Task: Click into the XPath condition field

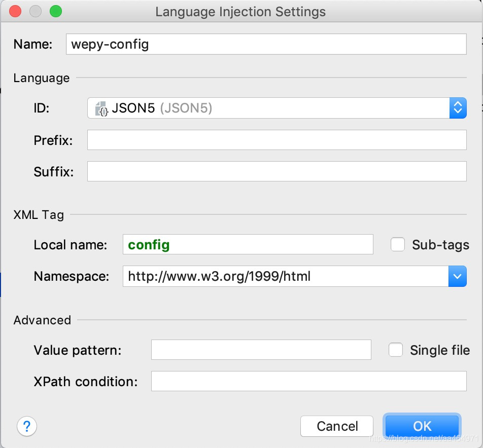Action: pos(309,381)
